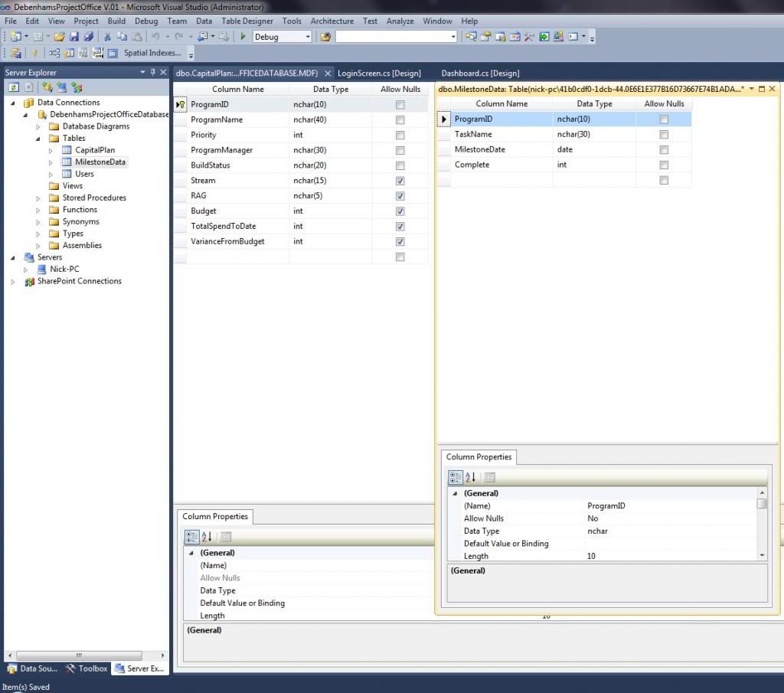The width and height of the screenshot is (784, 693).
Task: Click the Connect to Database icon
Action: (47, 87)
